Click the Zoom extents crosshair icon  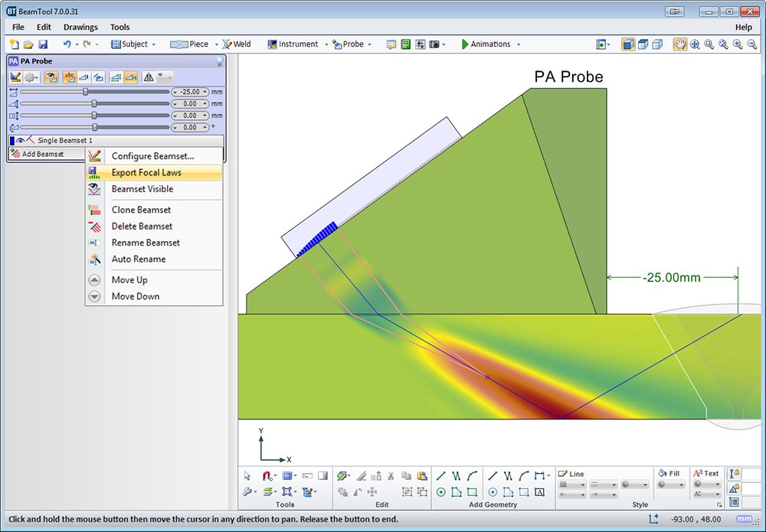pyautogui.click(x=694, y=44)
